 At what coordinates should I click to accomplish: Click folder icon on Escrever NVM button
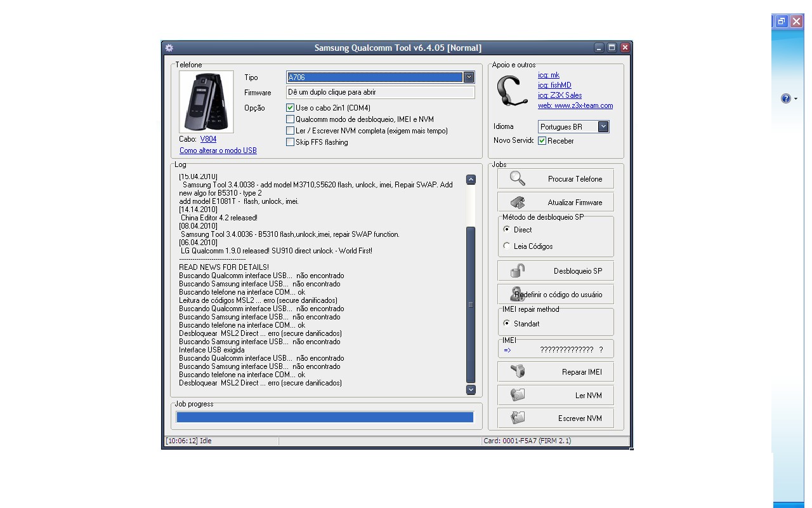pos(518,418)
